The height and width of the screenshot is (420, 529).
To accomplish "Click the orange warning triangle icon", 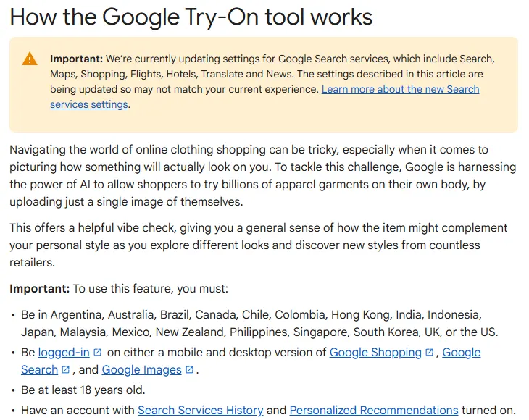I will coord(30,59).
